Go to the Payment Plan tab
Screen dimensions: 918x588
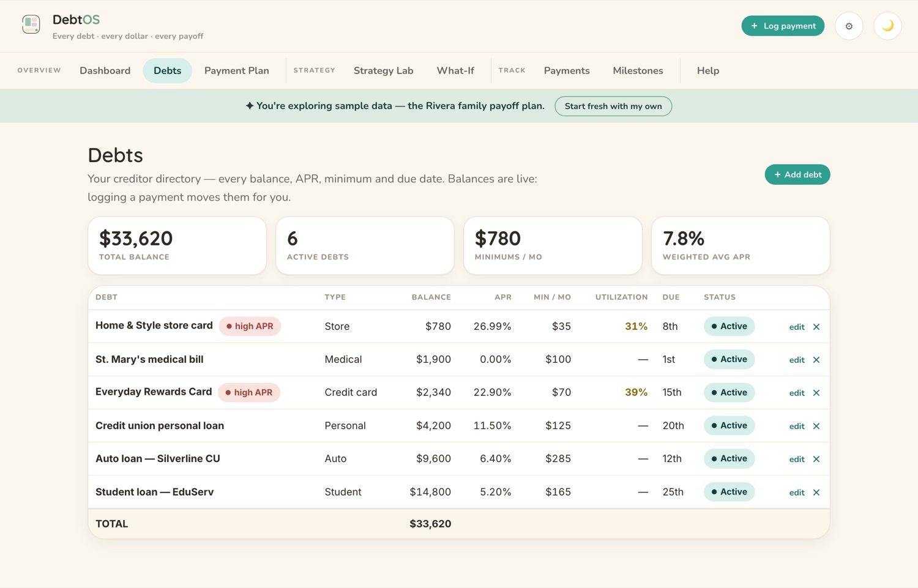click(x=237, y=70)
